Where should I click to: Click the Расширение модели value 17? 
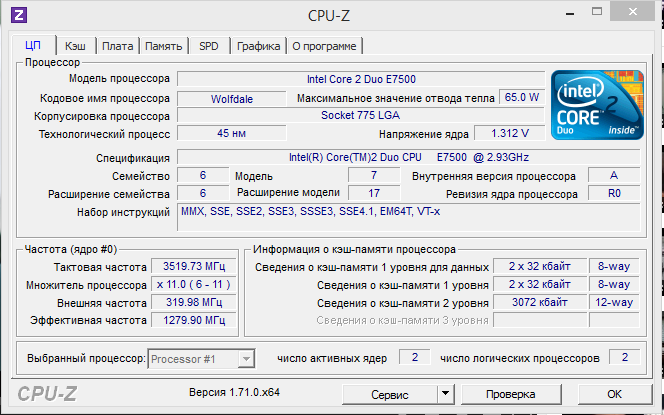[x=374, y=193]
